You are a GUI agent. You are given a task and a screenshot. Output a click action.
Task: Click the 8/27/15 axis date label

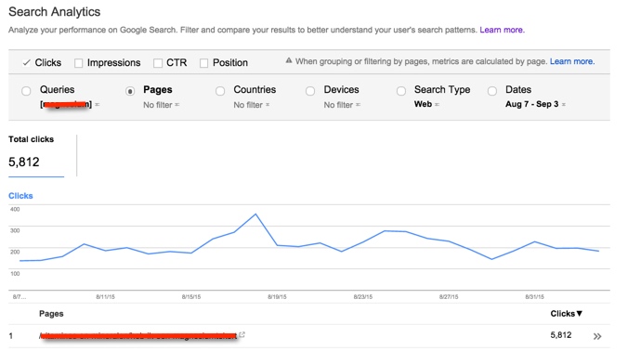[x=449, y=297]
